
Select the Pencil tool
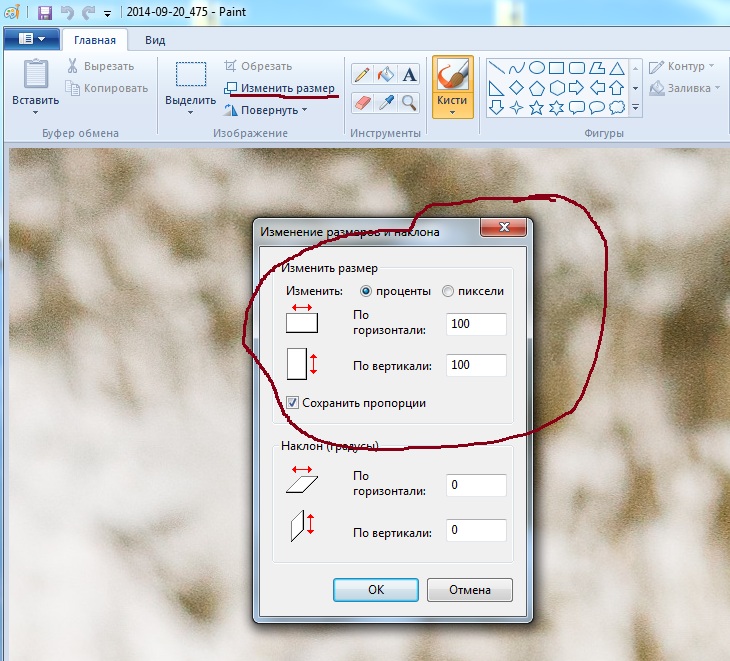pos(362,74)
